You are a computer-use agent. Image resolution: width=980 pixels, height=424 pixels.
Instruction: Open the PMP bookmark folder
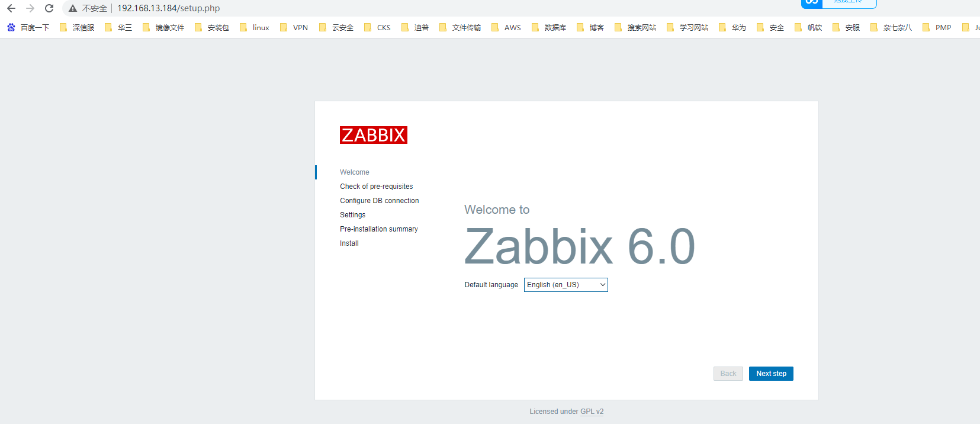[x=937, y=27]
